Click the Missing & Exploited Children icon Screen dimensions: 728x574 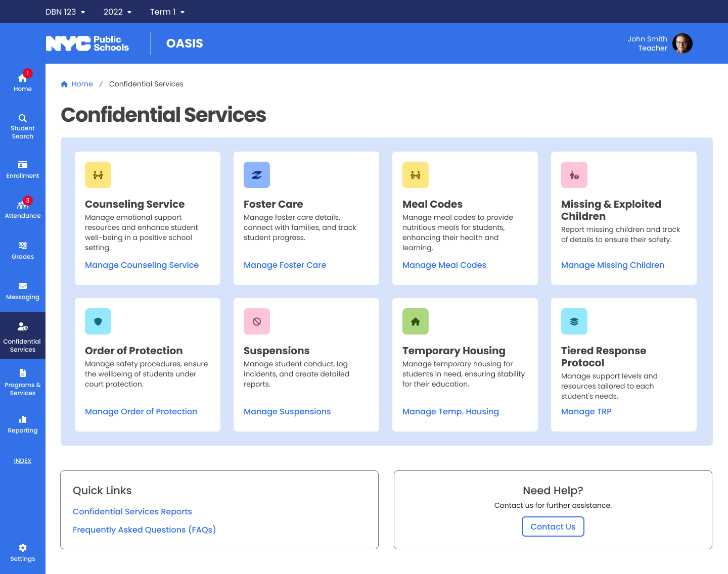click(574, 175)
